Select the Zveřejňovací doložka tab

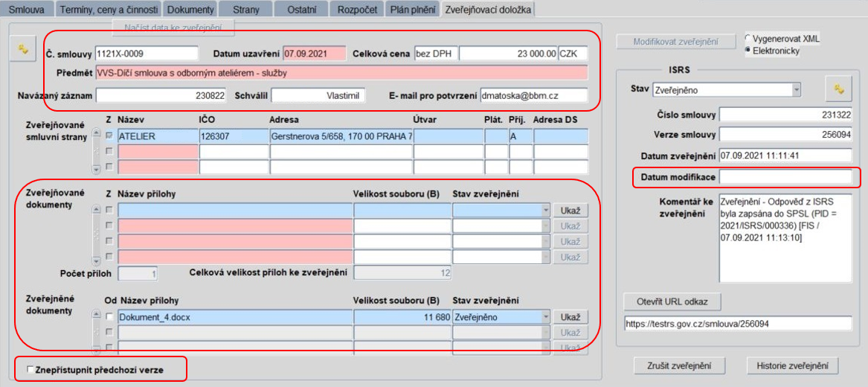[x=487, y=10]
